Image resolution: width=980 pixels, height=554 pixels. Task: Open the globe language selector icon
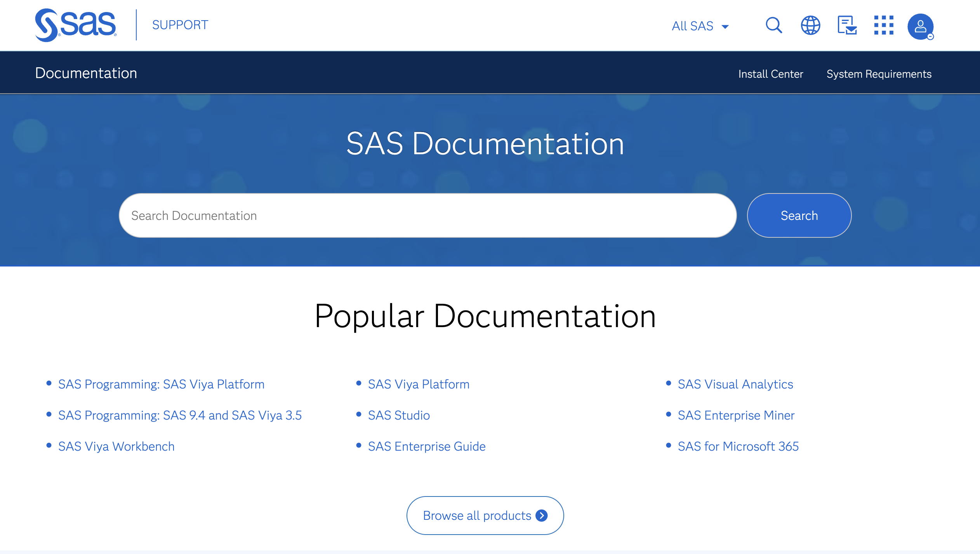pyautogui.click(x=810, y=26)
